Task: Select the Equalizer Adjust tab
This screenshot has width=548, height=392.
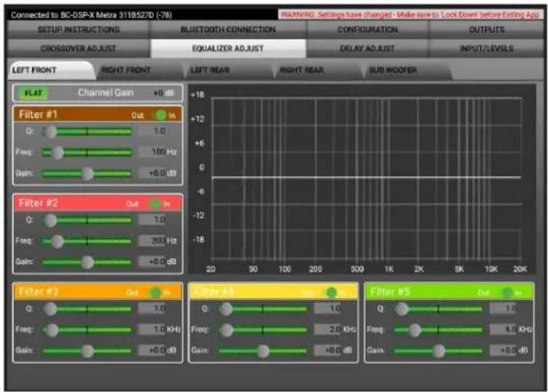Action: pyautogui.click(x=228, y=48)
